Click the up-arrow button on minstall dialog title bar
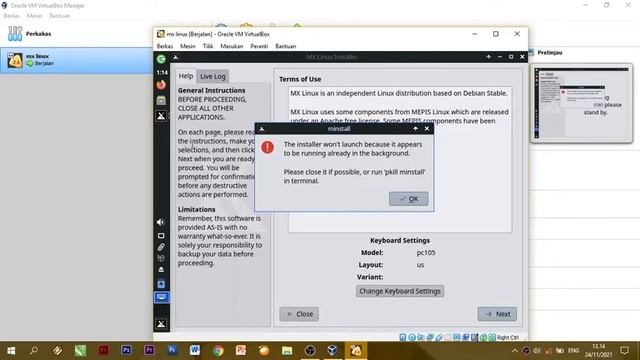640x360 pixels. (416, 129)
